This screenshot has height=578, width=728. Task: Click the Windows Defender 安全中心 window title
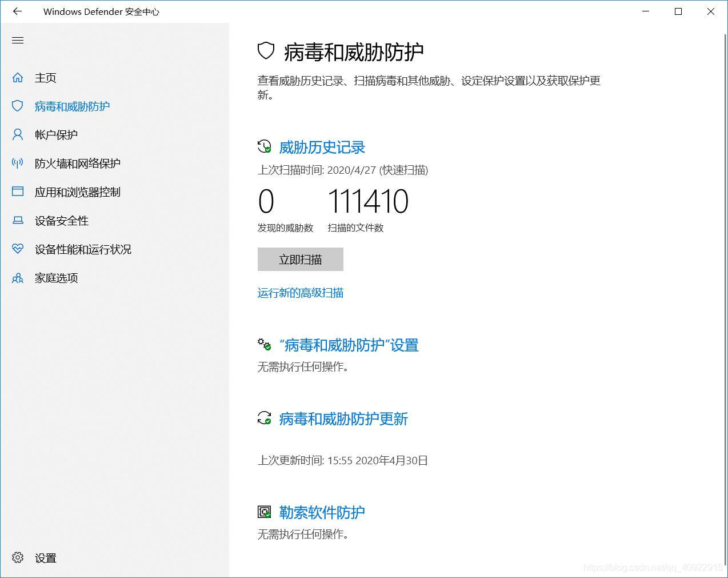[x=101, y=11]
